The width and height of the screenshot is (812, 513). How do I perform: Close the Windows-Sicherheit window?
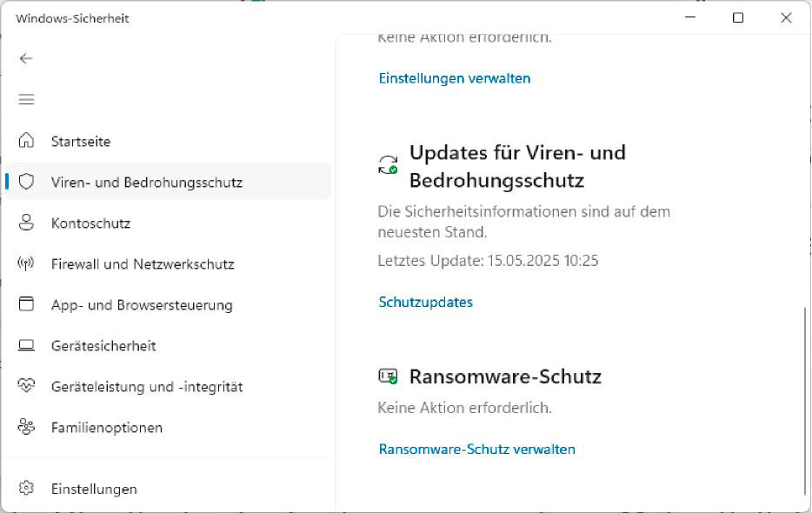click(786, 17)
